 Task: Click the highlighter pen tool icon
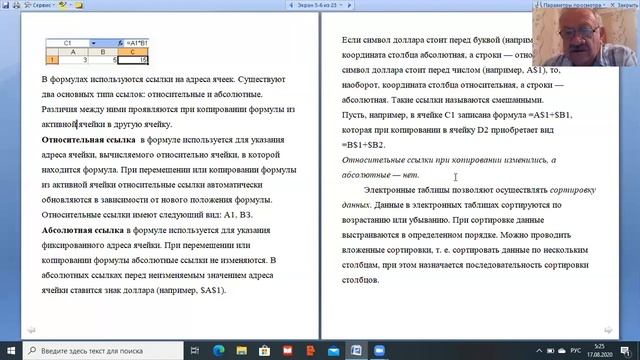point(63,5)
